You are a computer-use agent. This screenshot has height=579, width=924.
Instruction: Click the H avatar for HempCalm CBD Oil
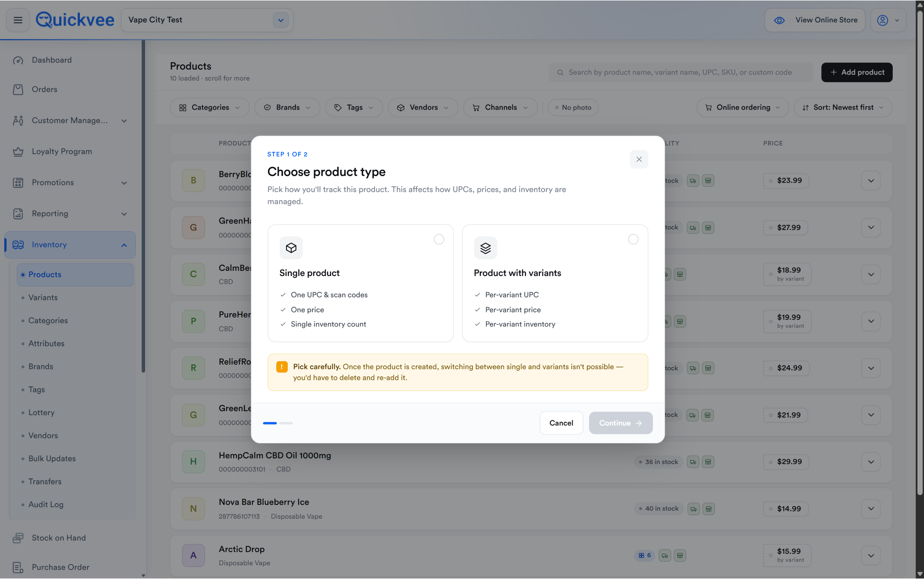tap(193, 462)
